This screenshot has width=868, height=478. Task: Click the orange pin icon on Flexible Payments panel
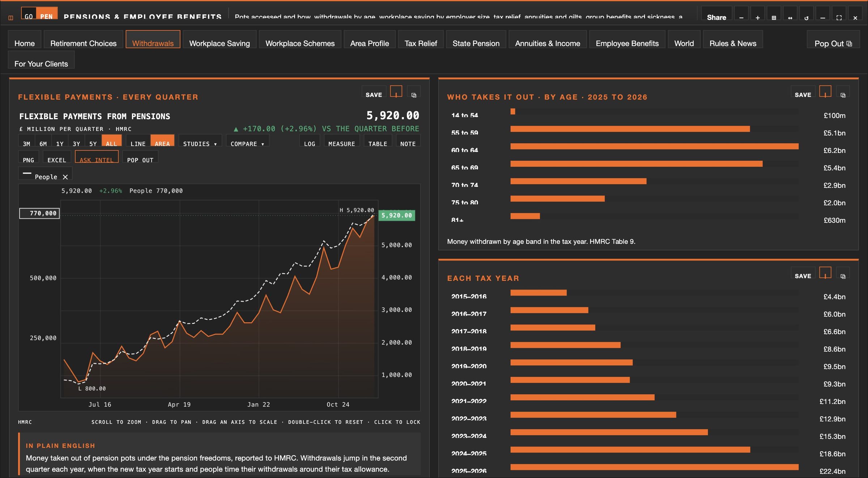click(396, 92)
